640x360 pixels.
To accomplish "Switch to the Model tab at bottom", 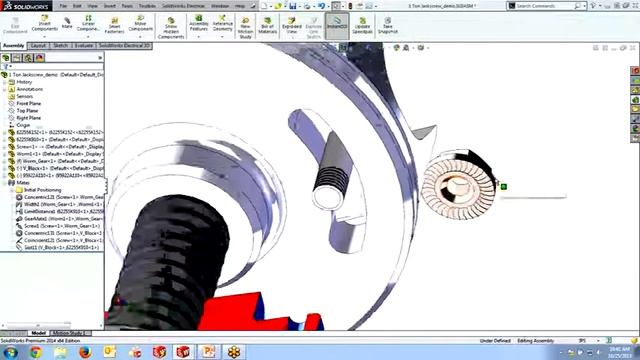I will click(39, 333).
